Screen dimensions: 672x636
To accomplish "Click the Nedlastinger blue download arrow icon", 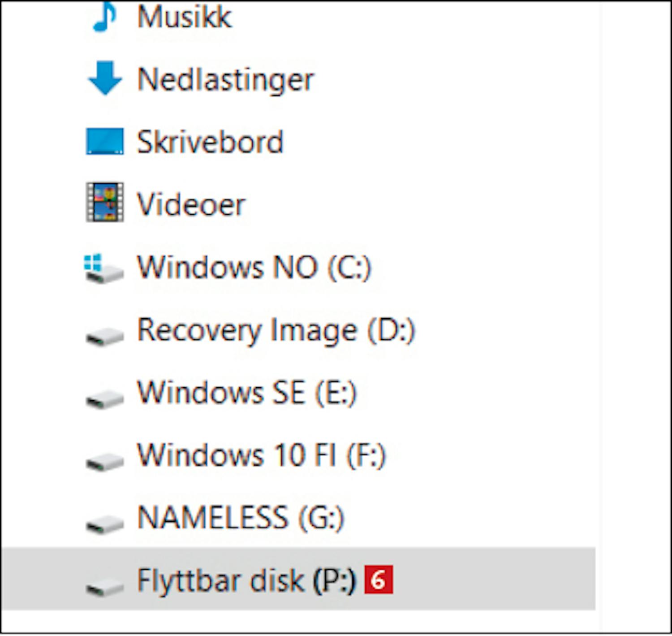I will tap(105, 78).
